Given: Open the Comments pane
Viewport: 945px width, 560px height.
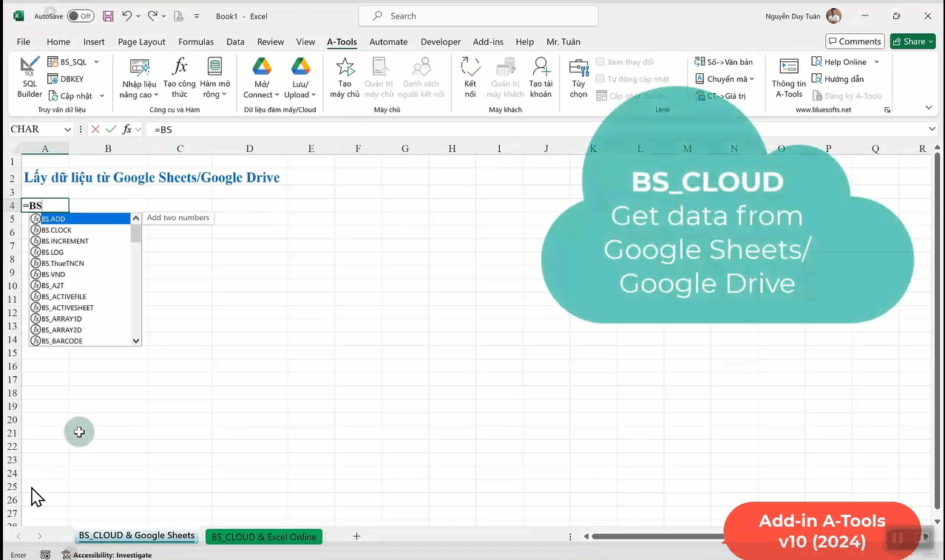Looking at the screenshot, I should coord(855,41).
